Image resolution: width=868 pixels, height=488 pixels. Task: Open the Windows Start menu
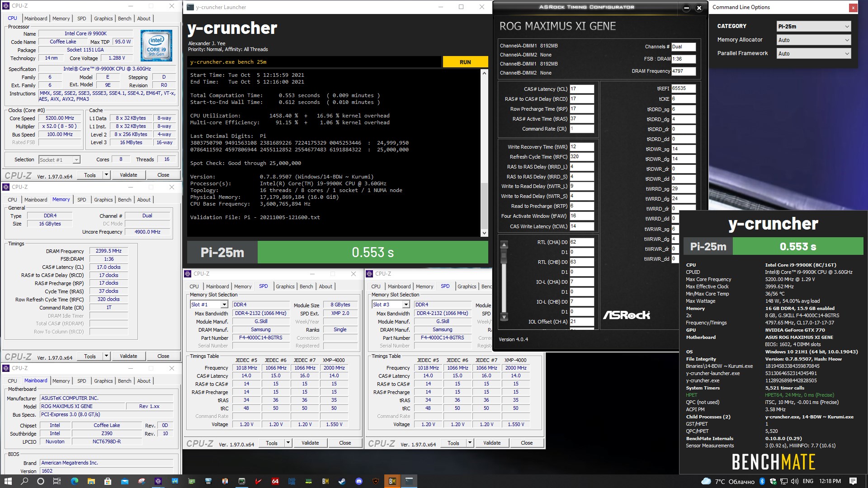pyautogui.click(x=8, y=481)
